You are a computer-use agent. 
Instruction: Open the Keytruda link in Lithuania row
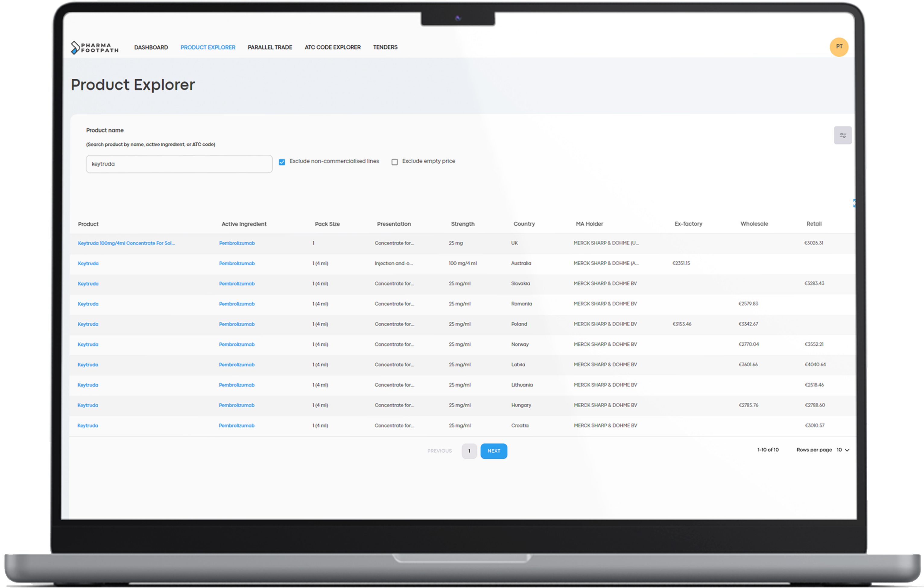click(88, 385)
